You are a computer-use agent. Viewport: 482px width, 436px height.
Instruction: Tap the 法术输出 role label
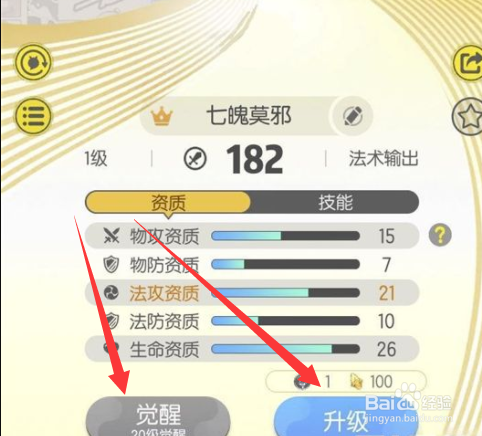pos(383,158)
